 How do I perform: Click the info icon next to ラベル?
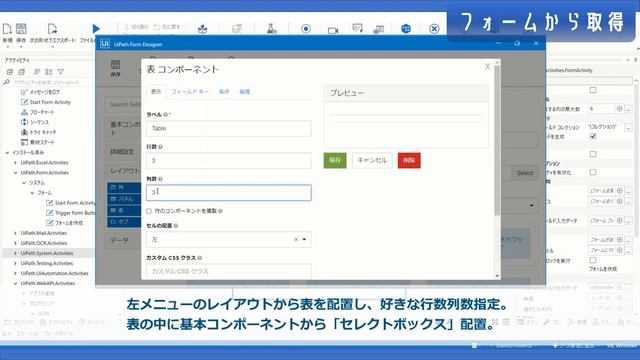click(166, 115)
